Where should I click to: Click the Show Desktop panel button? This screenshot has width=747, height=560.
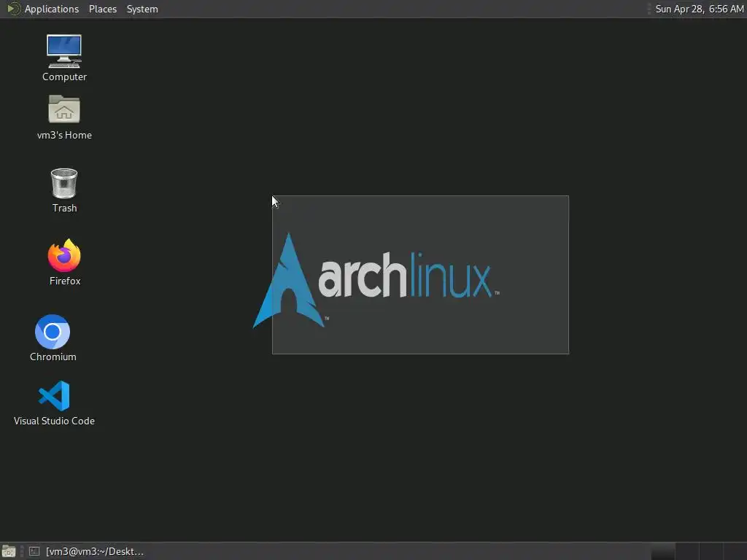pos(9,551)
